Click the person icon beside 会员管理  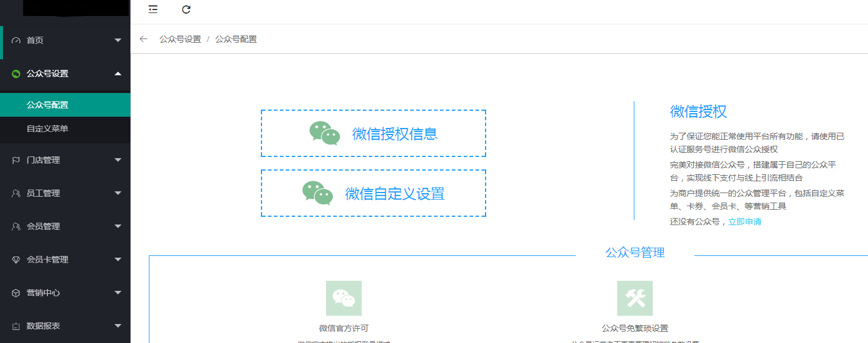[x=16, y=226]
